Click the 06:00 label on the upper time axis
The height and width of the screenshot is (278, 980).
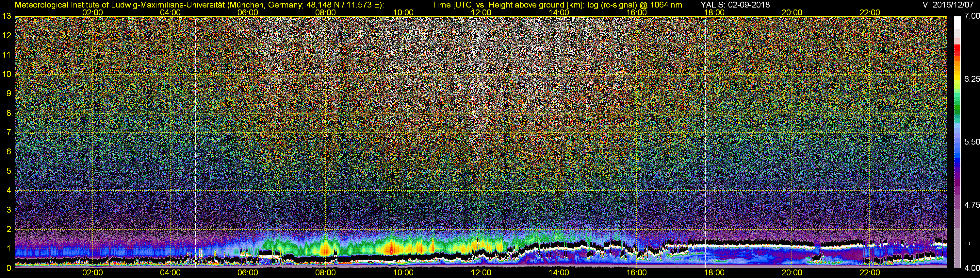248,12
